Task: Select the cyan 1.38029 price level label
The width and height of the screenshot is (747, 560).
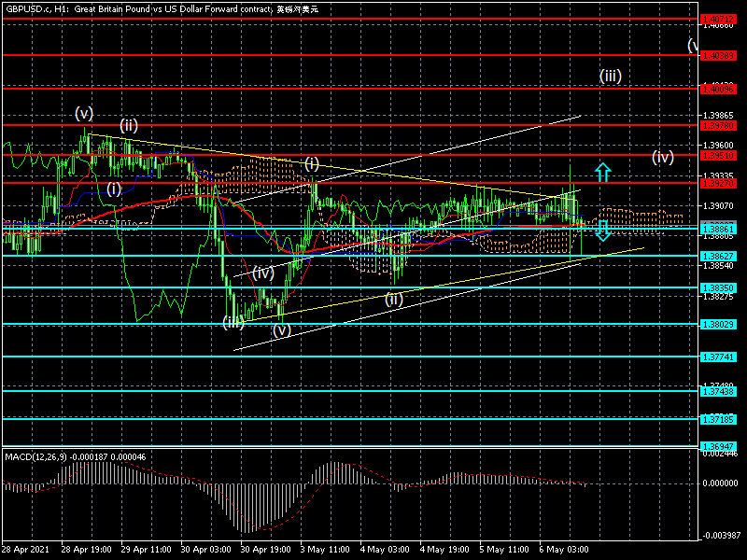Action: pos(718,325)
